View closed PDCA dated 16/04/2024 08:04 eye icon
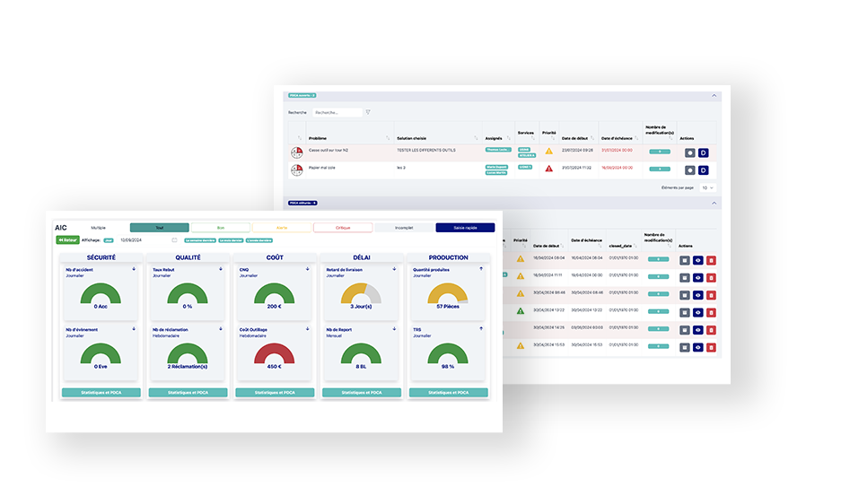The width and height of the screenshot is (841, 504). pyautogui.click(x=697, y=261)
